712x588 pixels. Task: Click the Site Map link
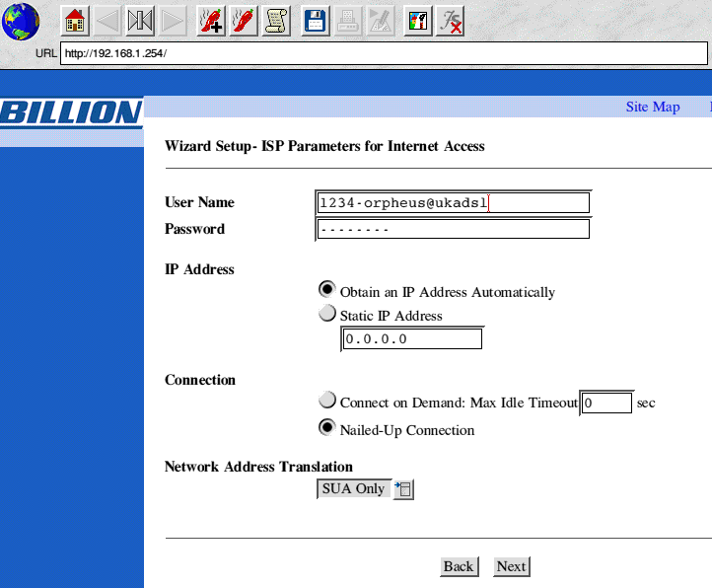point(652,107)
